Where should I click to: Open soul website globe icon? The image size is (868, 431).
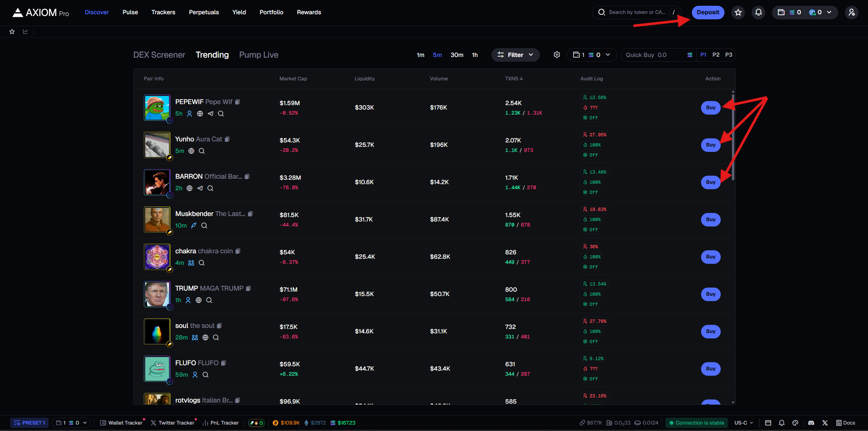pos(205,337)
